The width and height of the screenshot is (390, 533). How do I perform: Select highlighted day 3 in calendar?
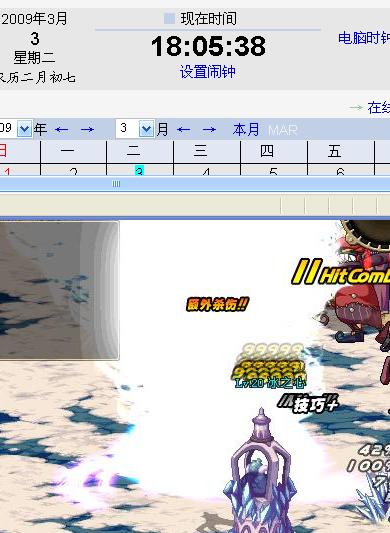pos(139,170)
